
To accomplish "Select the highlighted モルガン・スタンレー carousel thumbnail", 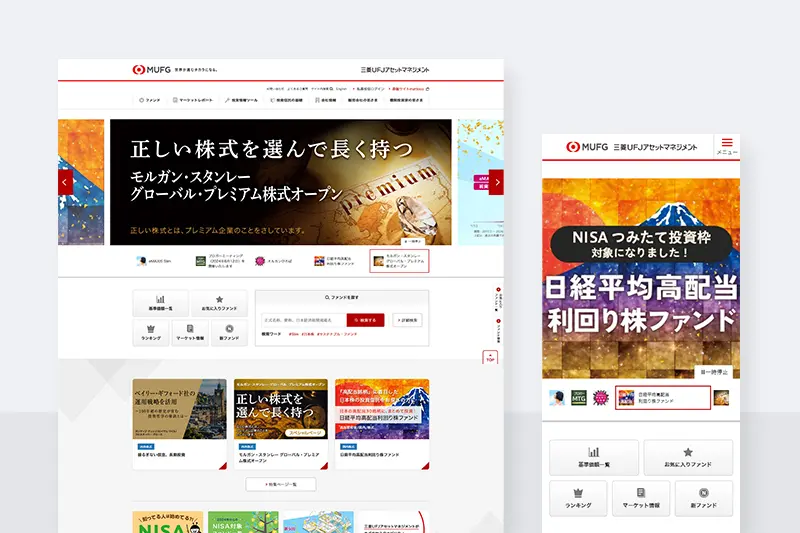I will click(x=399, y=261).
